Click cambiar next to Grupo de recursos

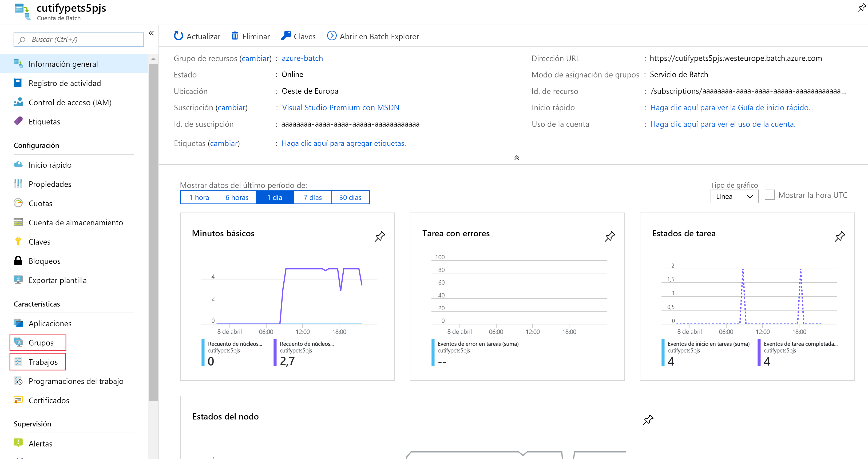255,58
